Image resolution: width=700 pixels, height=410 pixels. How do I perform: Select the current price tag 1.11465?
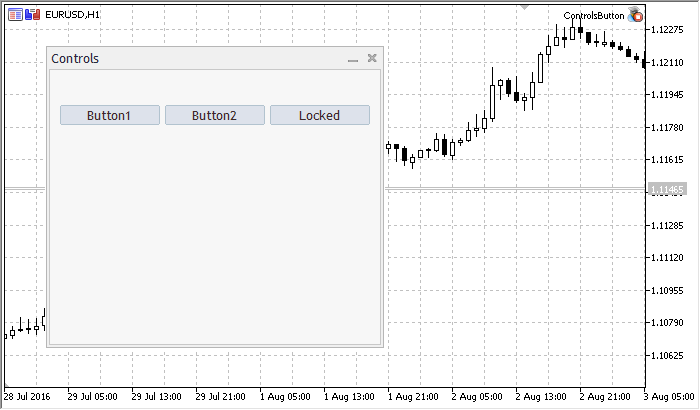pos(667,189)
